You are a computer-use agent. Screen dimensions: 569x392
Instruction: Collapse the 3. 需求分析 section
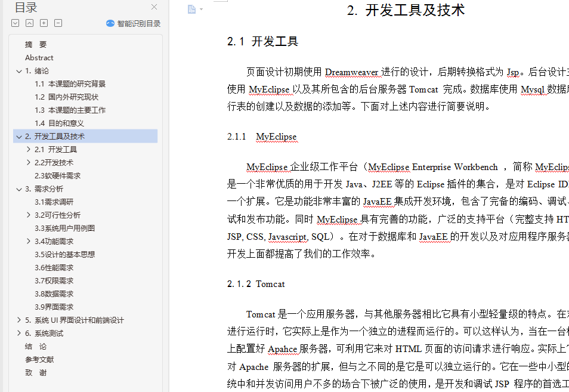point(19,189)
